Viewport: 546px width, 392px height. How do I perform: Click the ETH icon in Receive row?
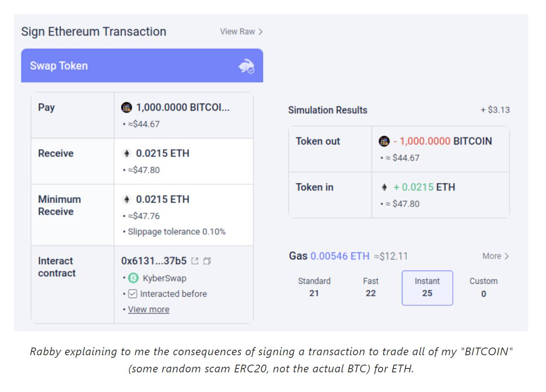pos(127,153)
